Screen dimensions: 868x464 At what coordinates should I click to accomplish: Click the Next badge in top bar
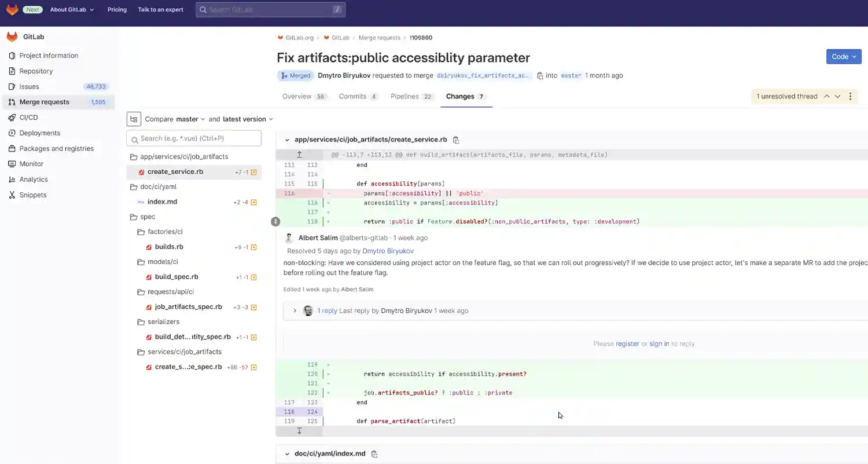32,10
